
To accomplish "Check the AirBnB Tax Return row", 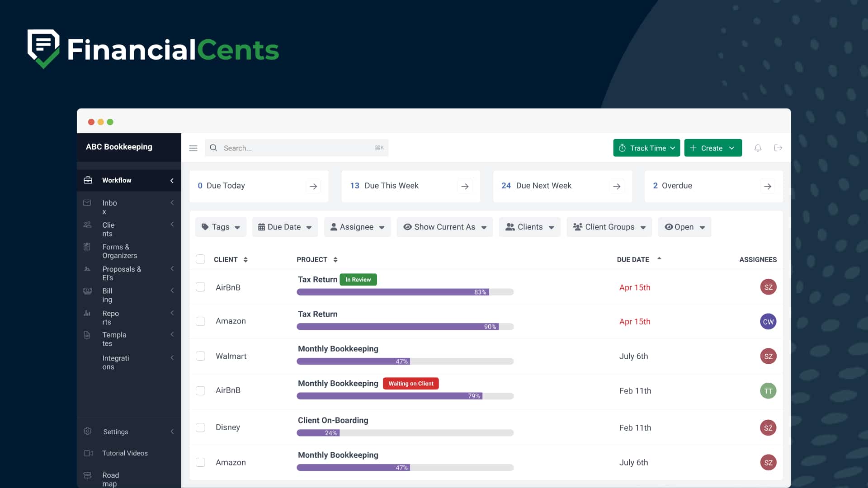I will (200, 287).
